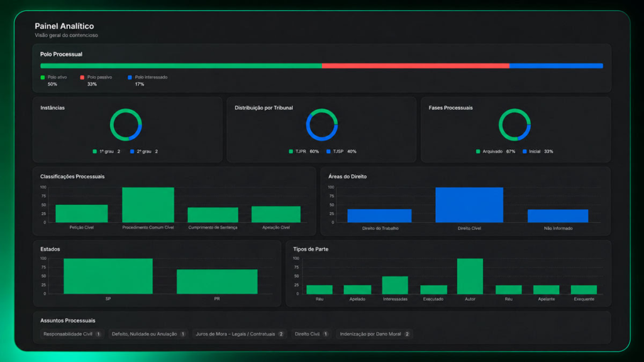Select the Distribuição por Tribunal donut chart
The image size is (644, 362).
tap(322, 125)
